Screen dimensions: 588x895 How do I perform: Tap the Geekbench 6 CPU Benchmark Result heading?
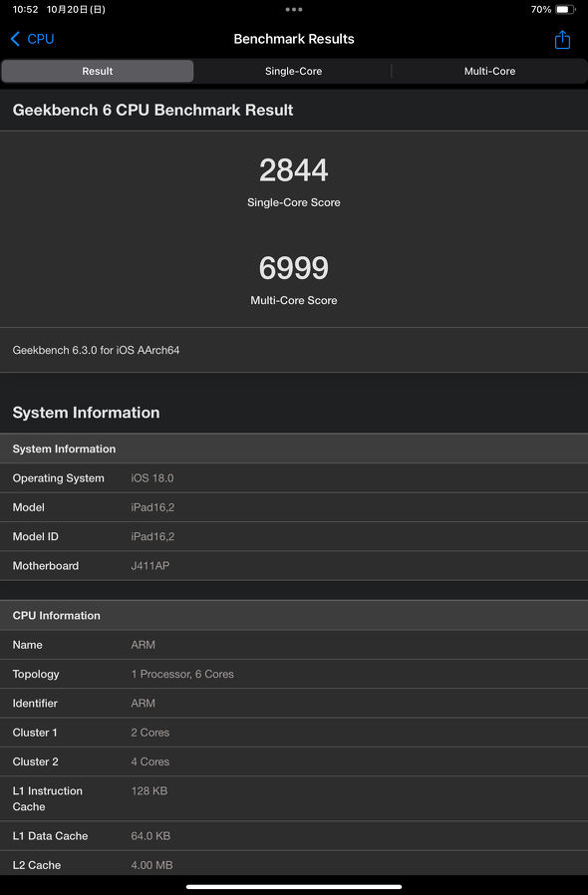pos(153,111)
